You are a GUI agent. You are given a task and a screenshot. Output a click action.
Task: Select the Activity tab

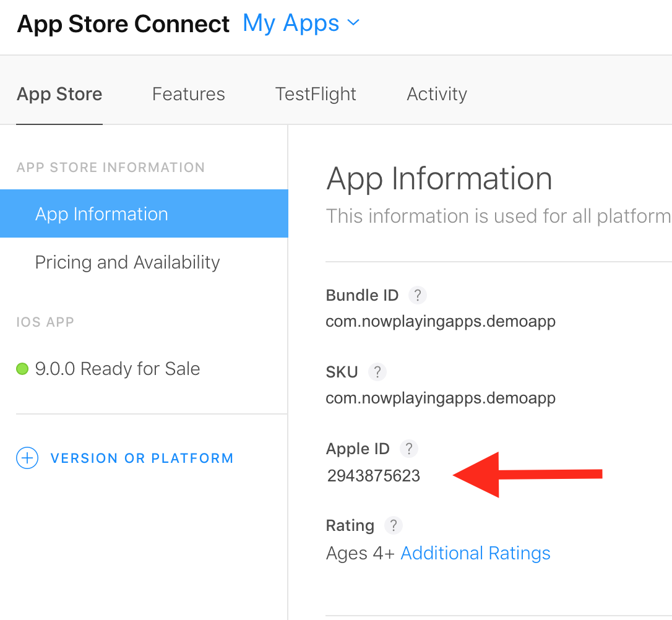pos(437,94)
